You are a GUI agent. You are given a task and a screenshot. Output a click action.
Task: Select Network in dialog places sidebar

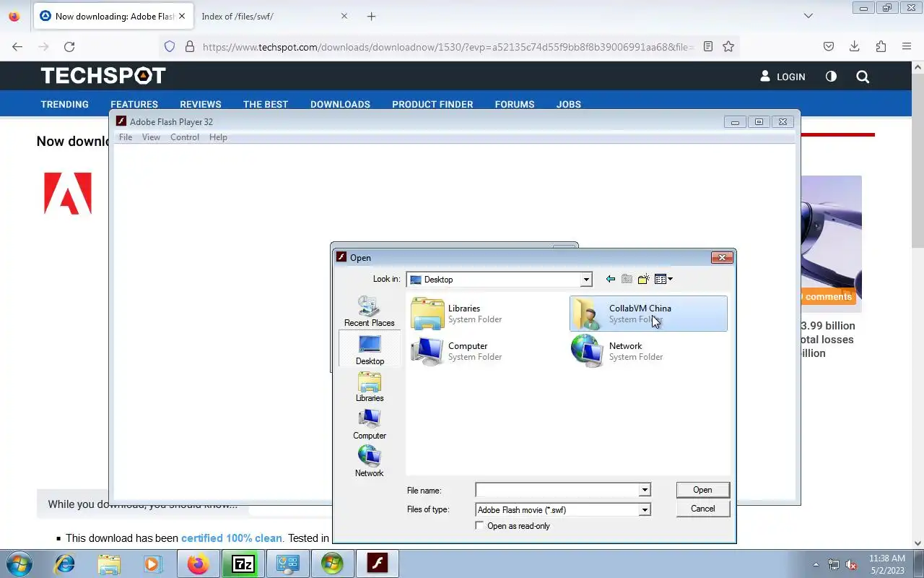click(370, 462)
